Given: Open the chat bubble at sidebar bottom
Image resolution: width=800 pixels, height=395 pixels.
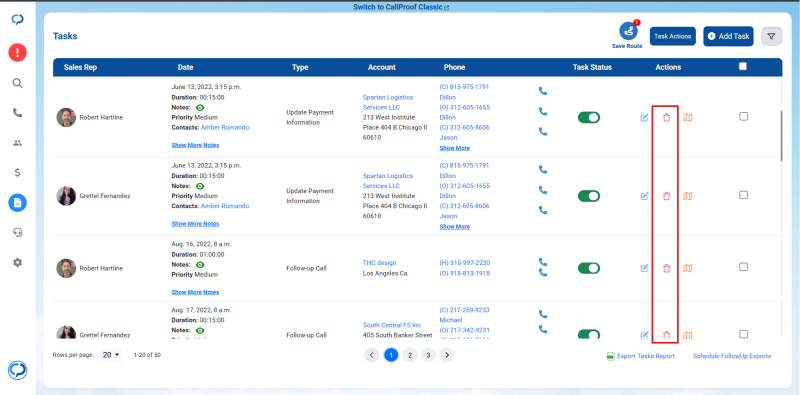Looking at the screenshot, I should coord(17,371).
